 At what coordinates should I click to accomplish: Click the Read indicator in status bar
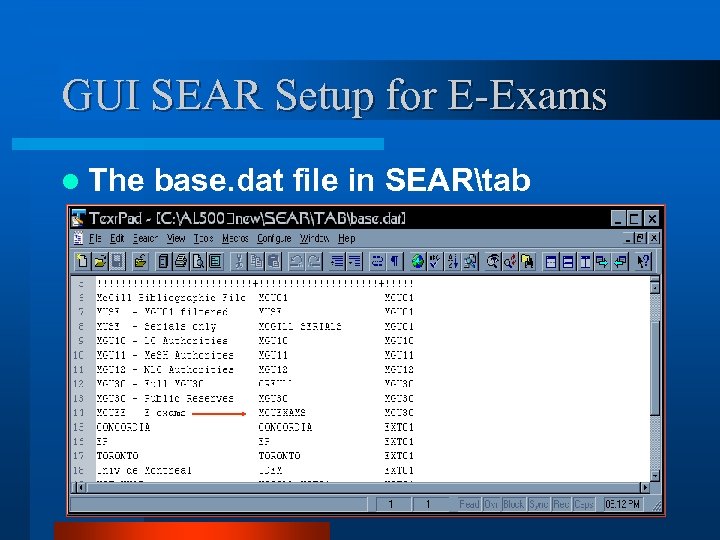click(x=469, y=504)
